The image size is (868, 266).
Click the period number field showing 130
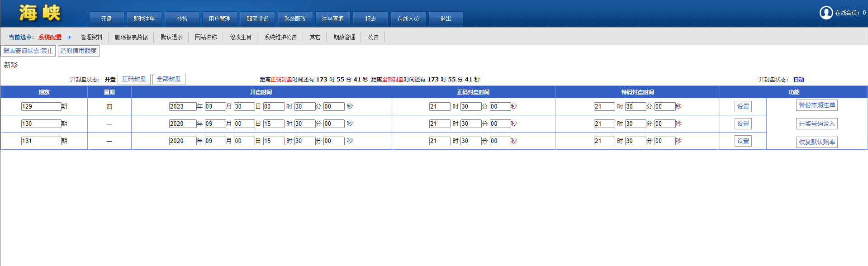41,123
